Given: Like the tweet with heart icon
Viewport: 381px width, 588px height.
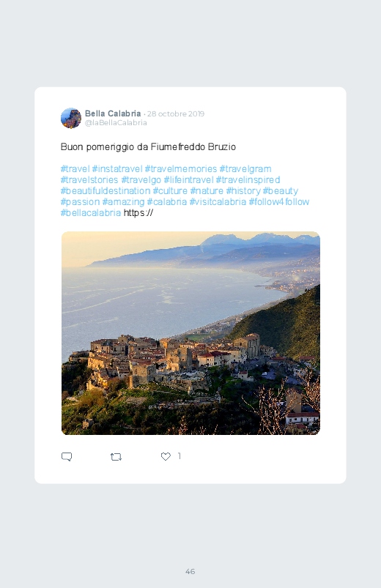Looking at the screenshot, I should [x=166, y=456].
